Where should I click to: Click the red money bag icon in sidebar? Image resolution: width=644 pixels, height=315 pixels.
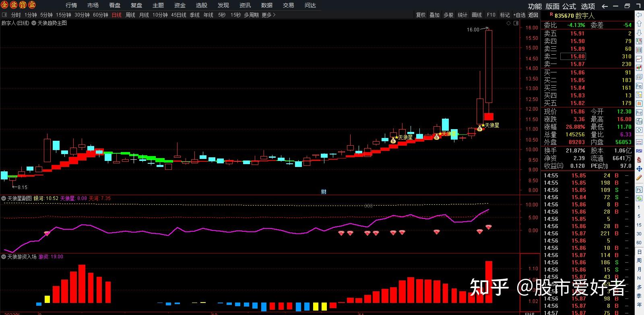click(639, 160)
